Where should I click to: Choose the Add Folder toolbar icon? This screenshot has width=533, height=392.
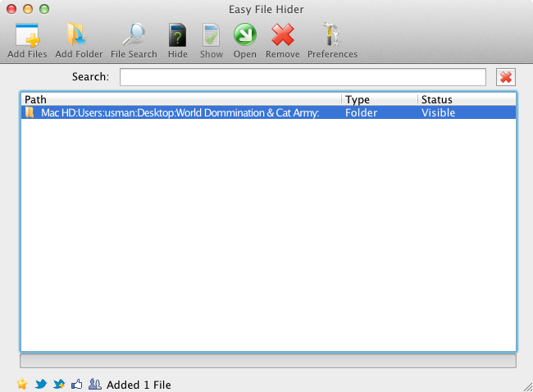[77, 34]
